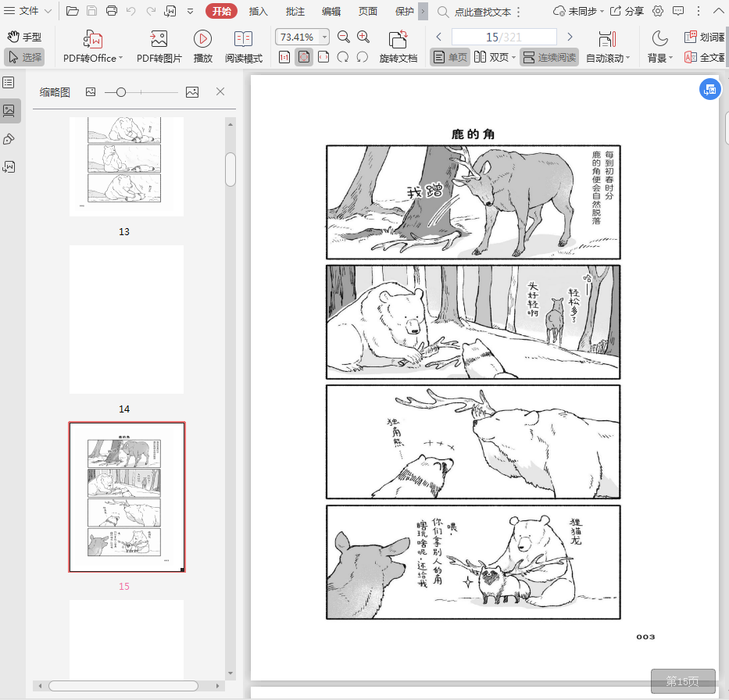The image size is (729, 700).
Task: Open the outline panel sidebar icon
Action: [x=9, y=83]
